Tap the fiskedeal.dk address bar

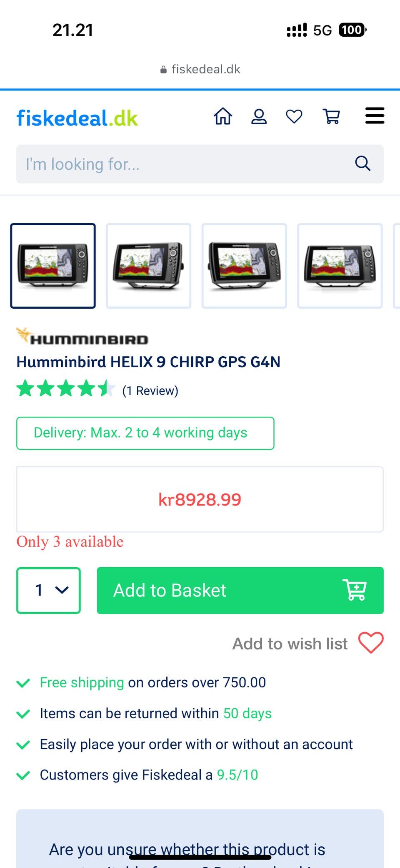[x=200, y=69]
